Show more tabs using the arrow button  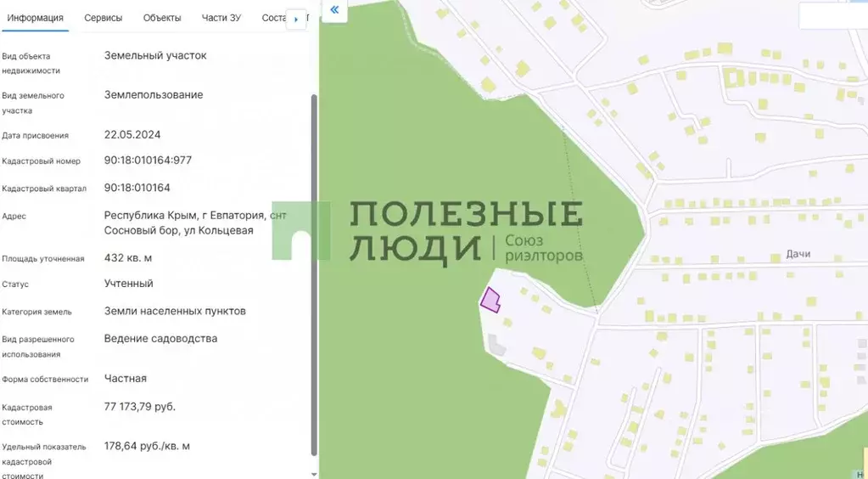click(x=296, y=20)
